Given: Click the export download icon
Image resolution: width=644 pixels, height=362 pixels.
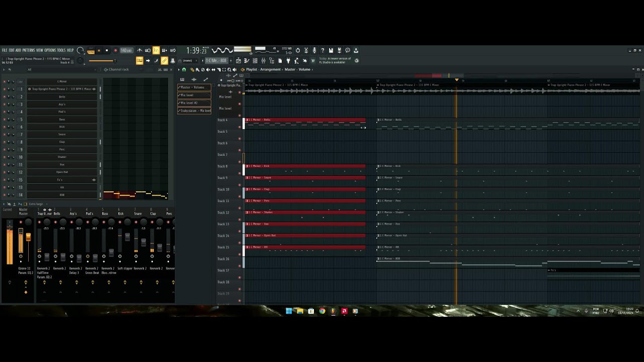Looking at the screenshot, I should (356, 51).
